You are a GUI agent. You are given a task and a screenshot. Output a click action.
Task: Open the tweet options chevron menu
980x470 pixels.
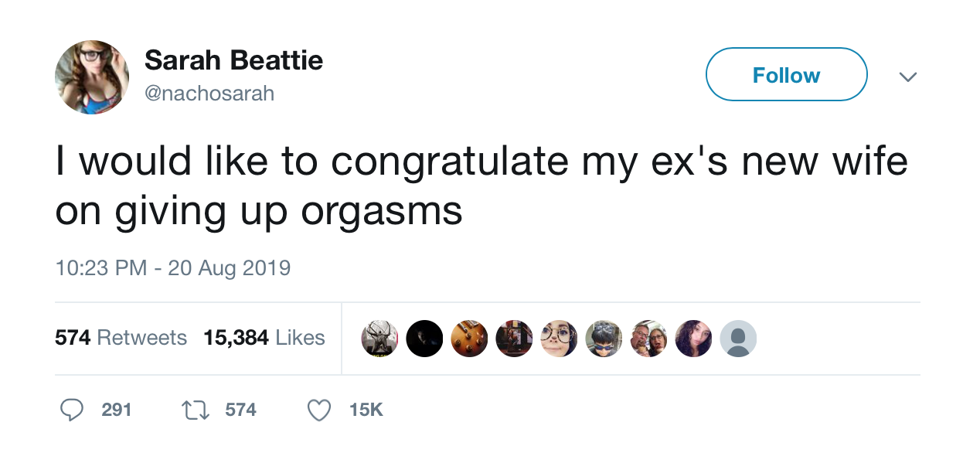pos(908,77)
